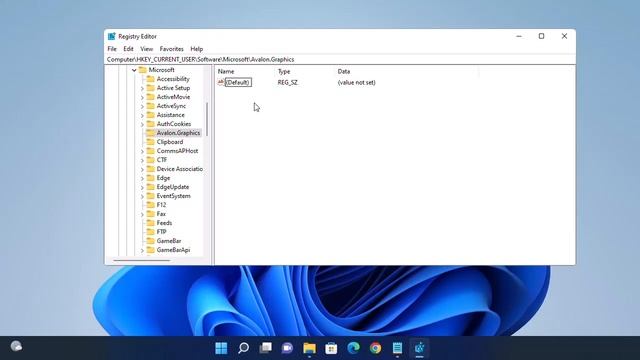Expand the Edge key
640x360 pixels.
coord(142,178)
